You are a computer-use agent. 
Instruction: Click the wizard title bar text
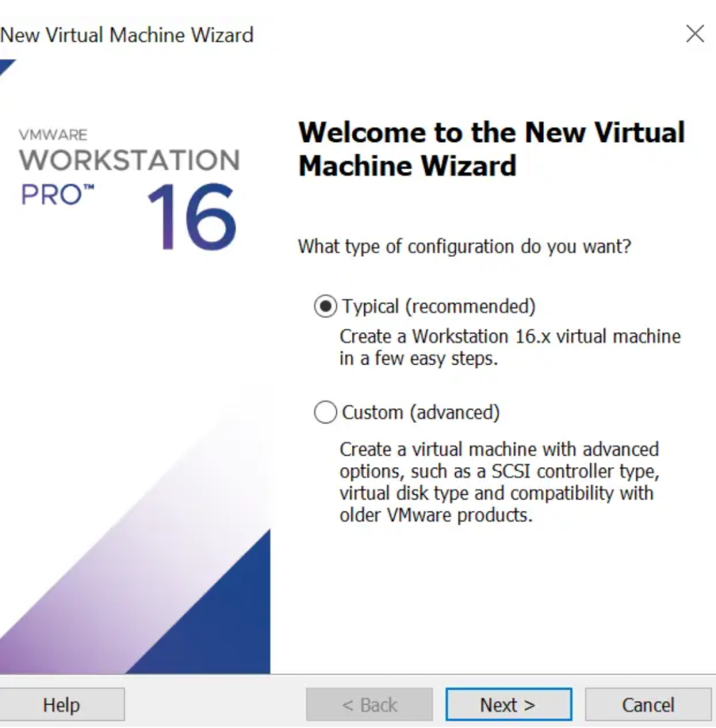pyautogui.click(x=127, y=34)
